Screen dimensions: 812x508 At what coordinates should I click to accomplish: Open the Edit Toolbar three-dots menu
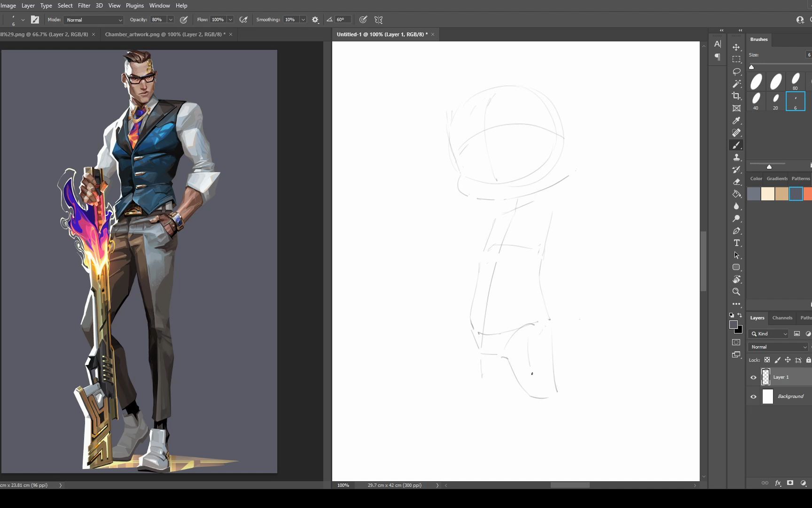[x=736, y=304]
